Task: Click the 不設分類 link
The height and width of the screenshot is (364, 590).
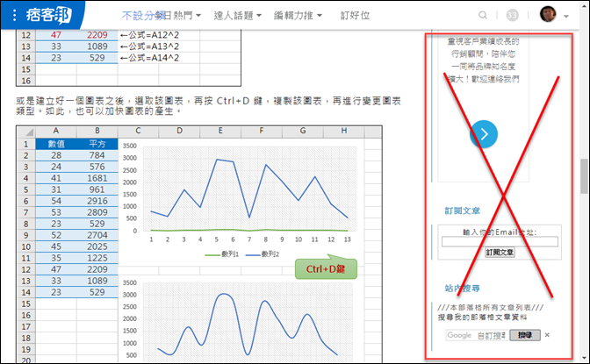Action: pos(142,16)
